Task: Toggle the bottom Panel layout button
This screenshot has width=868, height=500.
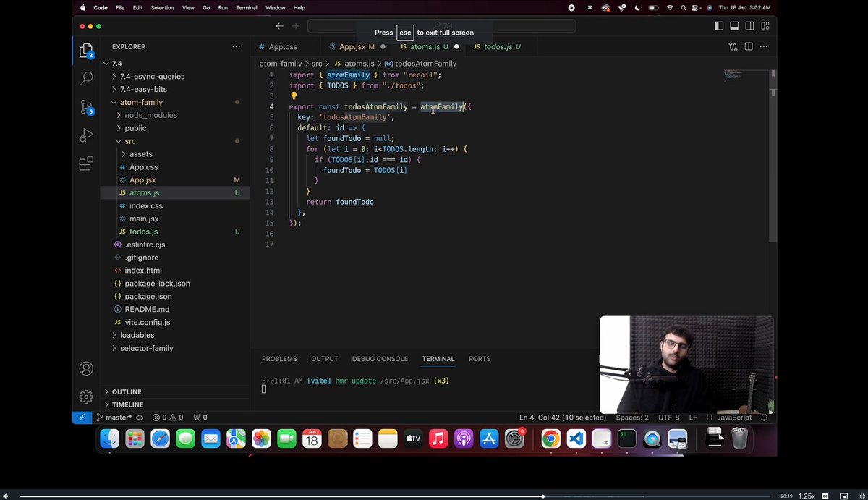Action: (x=733, y=26)
